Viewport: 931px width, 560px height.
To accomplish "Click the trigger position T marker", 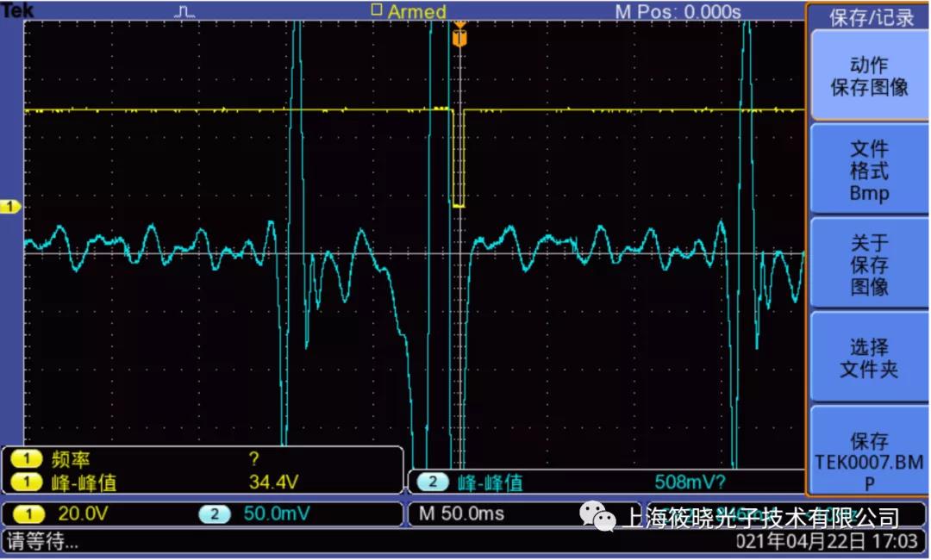I will point(459,38).
